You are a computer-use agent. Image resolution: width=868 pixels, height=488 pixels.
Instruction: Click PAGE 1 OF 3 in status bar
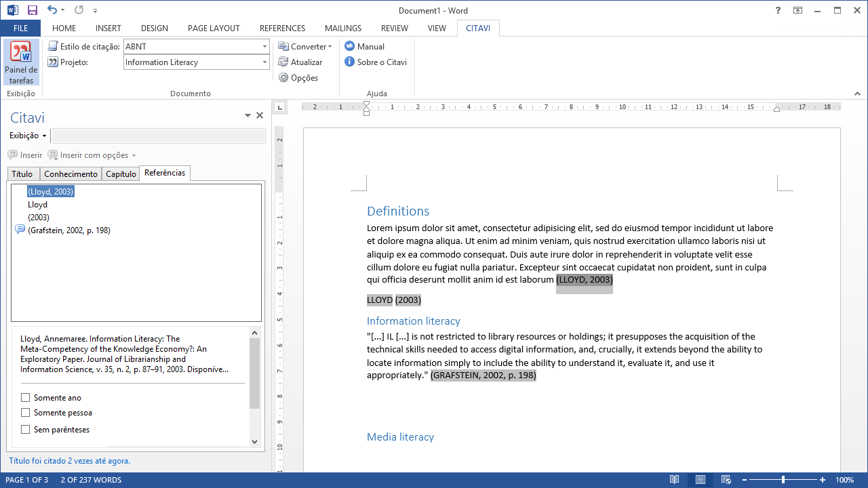point(27,480)
